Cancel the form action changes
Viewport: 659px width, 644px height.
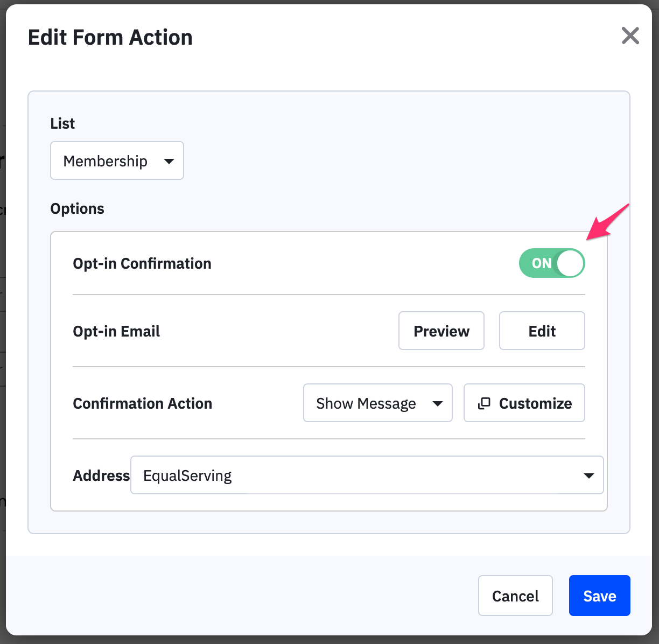pos(515,596)
